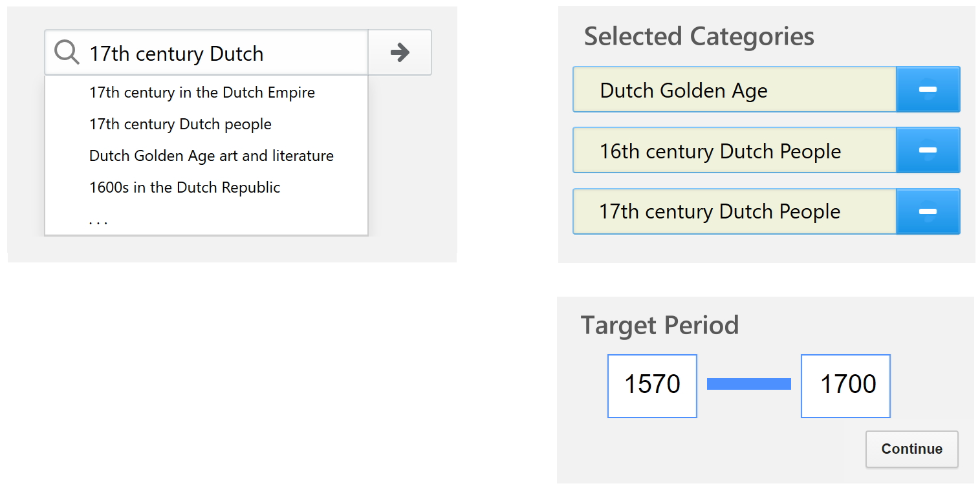
Task: Click the magnifying glass search icon
Action: coord(67,52)
